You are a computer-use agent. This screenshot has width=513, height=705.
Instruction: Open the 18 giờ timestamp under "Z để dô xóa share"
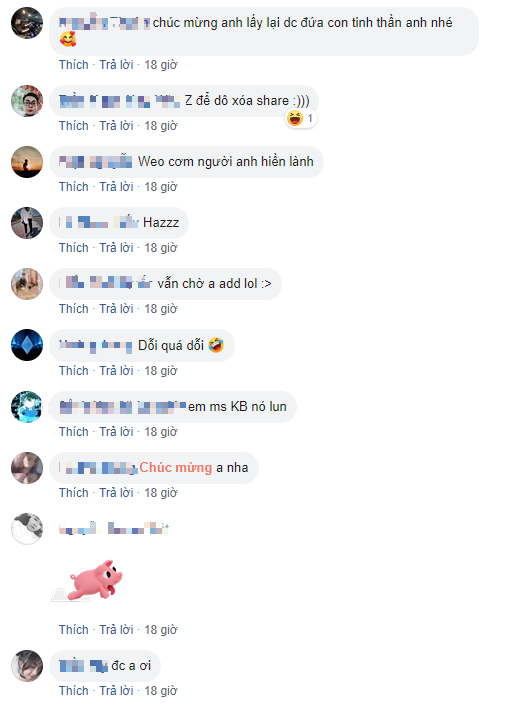click(161, 125)
